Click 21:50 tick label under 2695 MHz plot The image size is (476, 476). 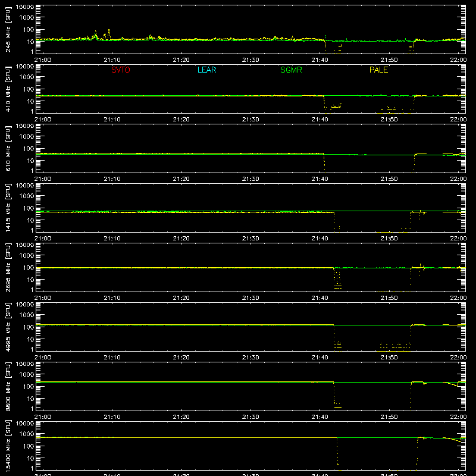(389, 298)
